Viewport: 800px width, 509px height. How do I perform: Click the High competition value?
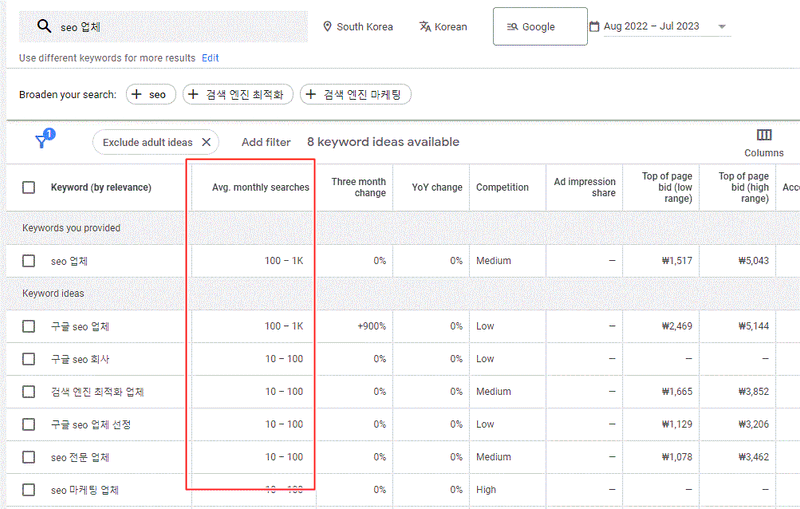pos(486,490)
